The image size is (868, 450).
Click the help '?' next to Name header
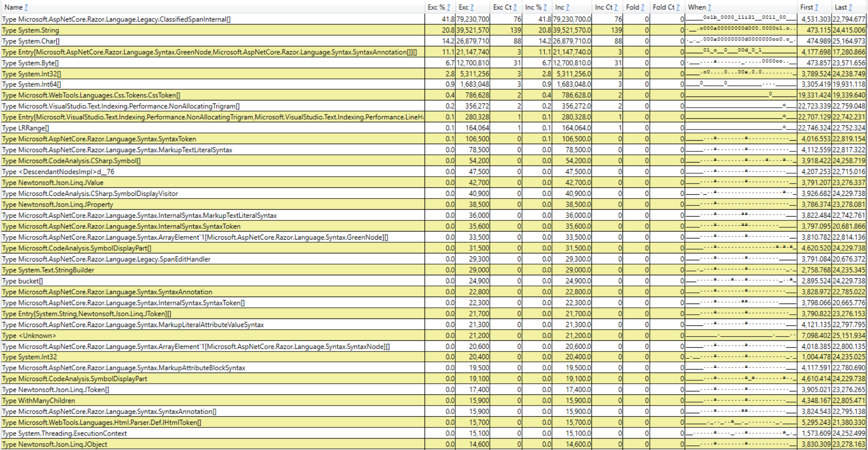tap(26, 7)
